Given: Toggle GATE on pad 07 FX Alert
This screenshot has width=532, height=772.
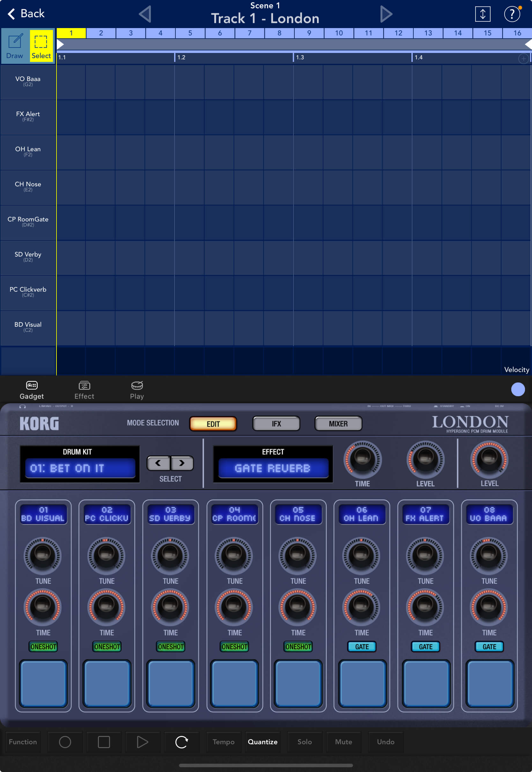Looking at the screenshot, I should [x=425, y=647].
